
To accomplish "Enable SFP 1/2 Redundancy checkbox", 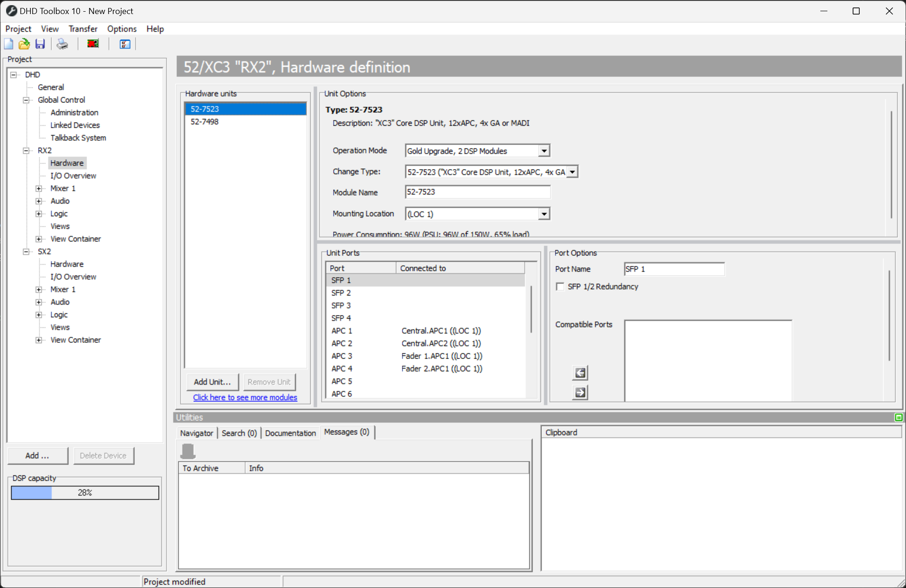I will [x=560, y=286].
